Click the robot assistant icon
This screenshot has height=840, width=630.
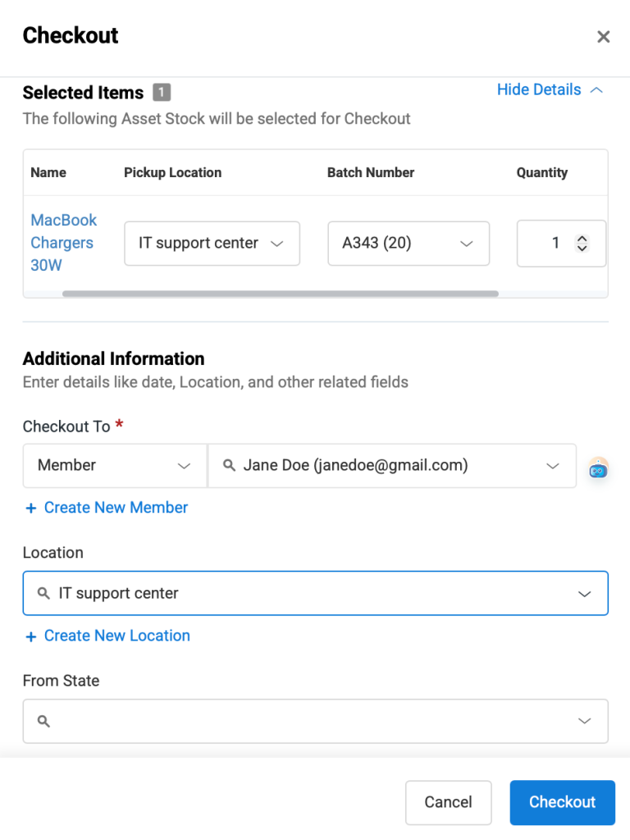(598, 468)
